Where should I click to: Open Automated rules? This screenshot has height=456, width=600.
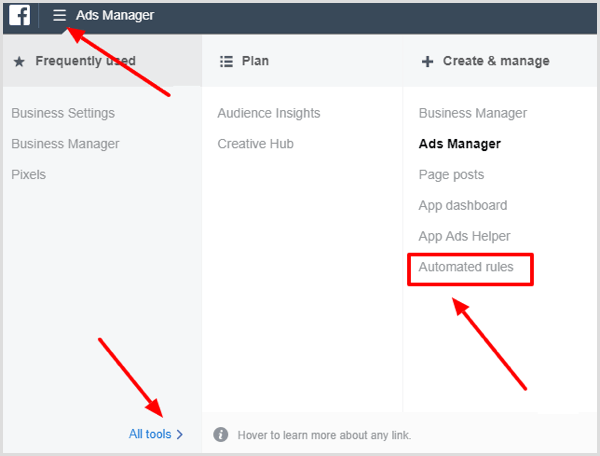tap(466, 267)
